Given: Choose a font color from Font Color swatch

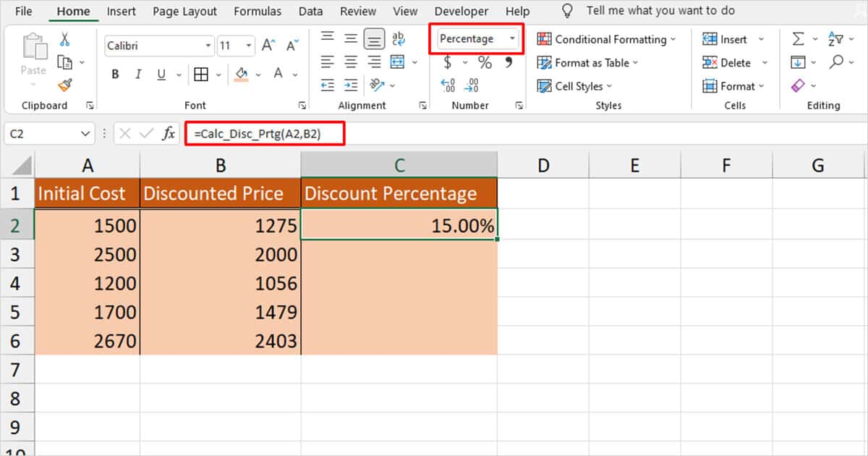Looking at the screenshot, I should (277, 74).
